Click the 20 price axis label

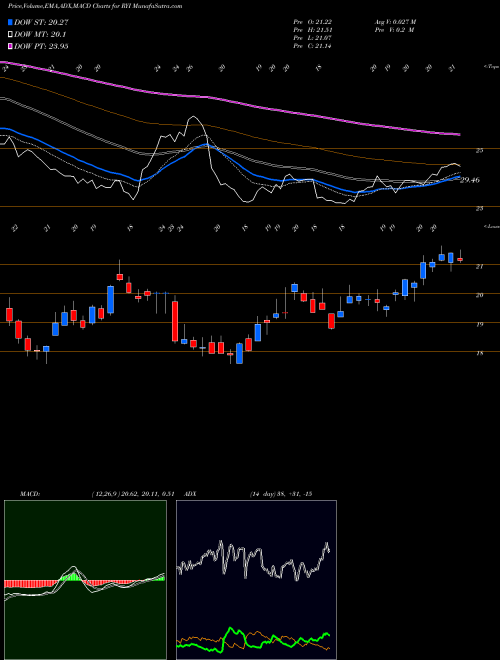click(x=479, y=295)
